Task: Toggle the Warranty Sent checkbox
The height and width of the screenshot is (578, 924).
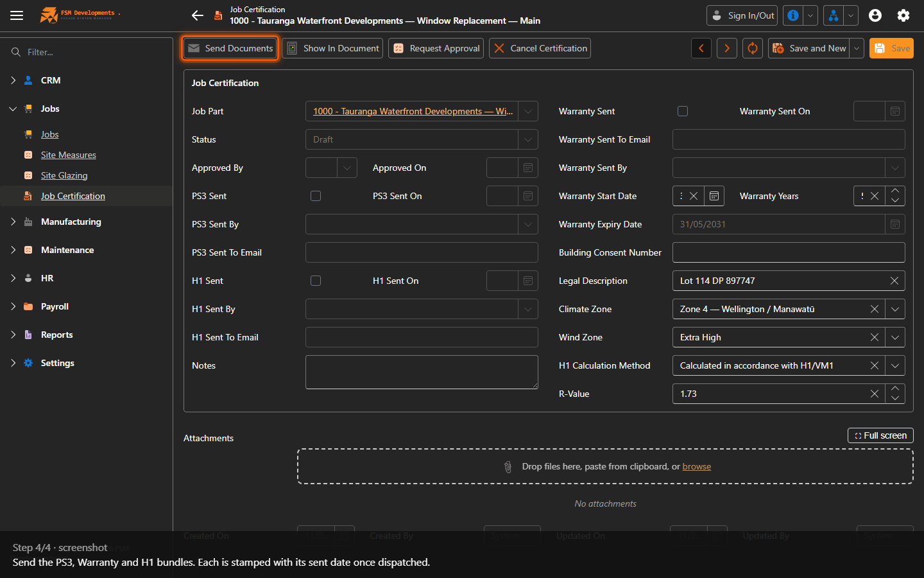Action: point(683,111)
